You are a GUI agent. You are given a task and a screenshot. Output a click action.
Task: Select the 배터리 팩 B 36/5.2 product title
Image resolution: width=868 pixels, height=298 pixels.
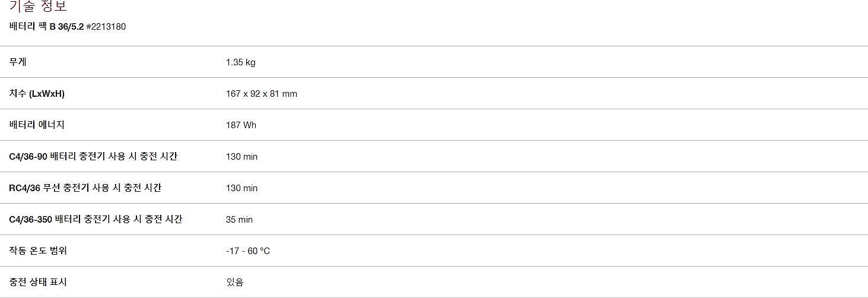[46, 27]
